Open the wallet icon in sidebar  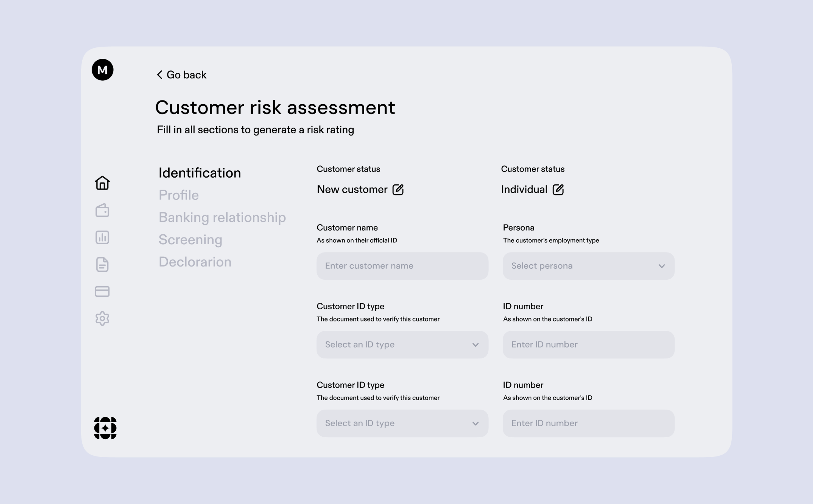[102, 210]
